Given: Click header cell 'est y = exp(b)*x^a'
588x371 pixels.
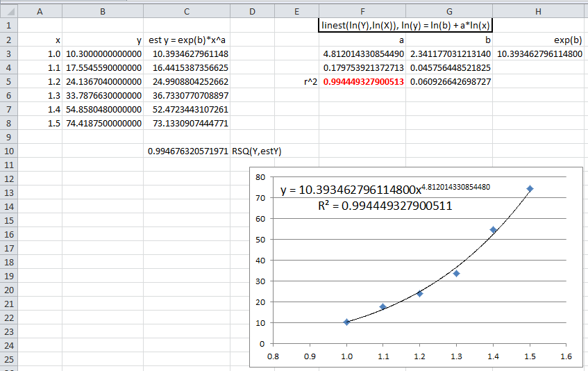Looking at the screenshot, I should tap(186, 40).
